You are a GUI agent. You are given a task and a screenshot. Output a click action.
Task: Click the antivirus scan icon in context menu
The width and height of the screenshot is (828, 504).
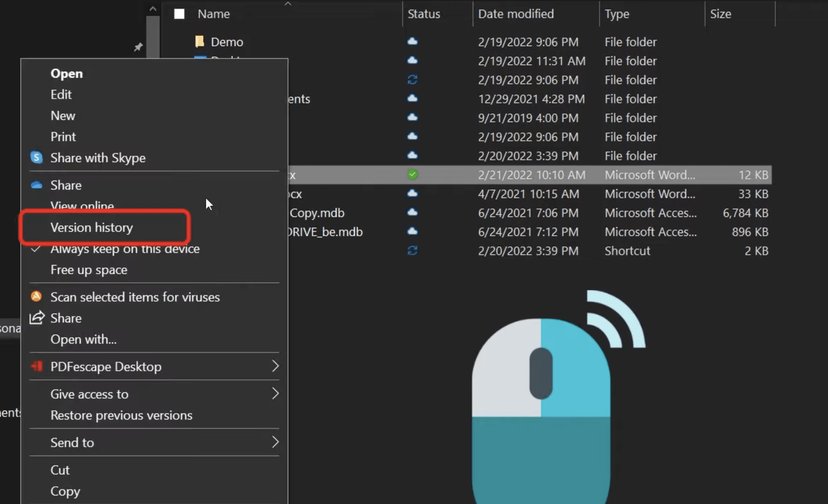(x=36, y=296)
